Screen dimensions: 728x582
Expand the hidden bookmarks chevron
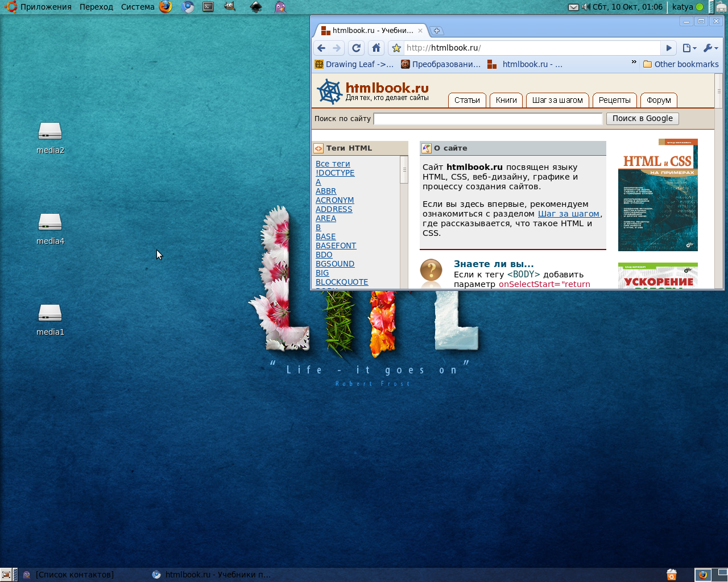click(x=634, y=62)
